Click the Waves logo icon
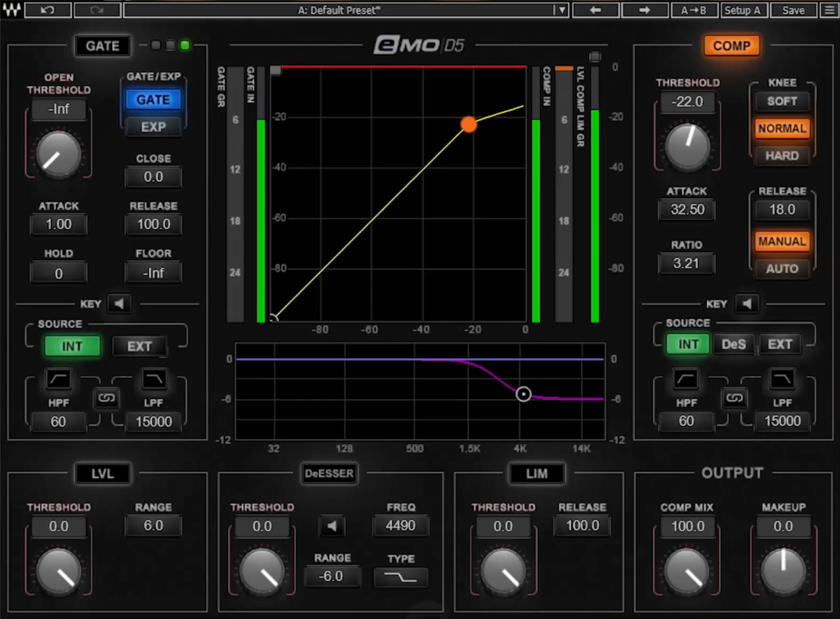 (x=12, y=10)
